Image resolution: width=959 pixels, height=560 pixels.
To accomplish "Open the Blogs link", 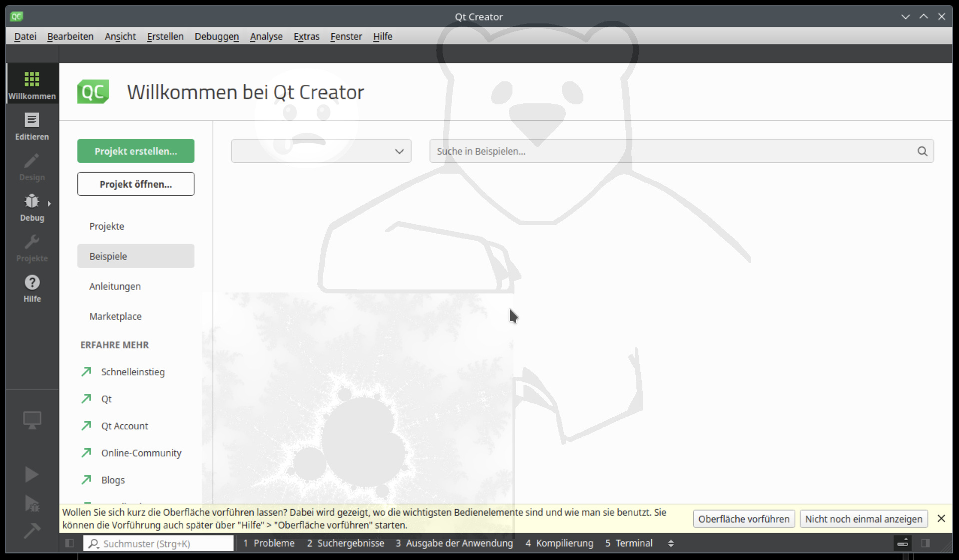I will (x=113, y=480).
